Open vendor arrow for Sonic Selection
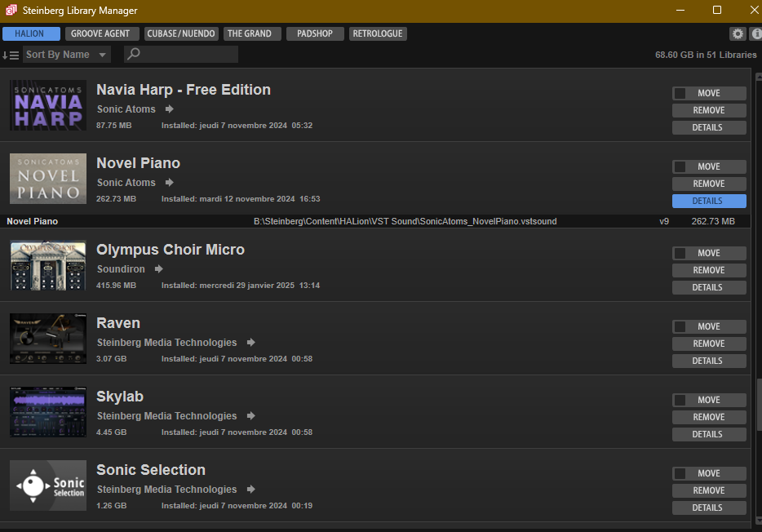Viewport: 762px width, 532px height. (x=250, y=489)
